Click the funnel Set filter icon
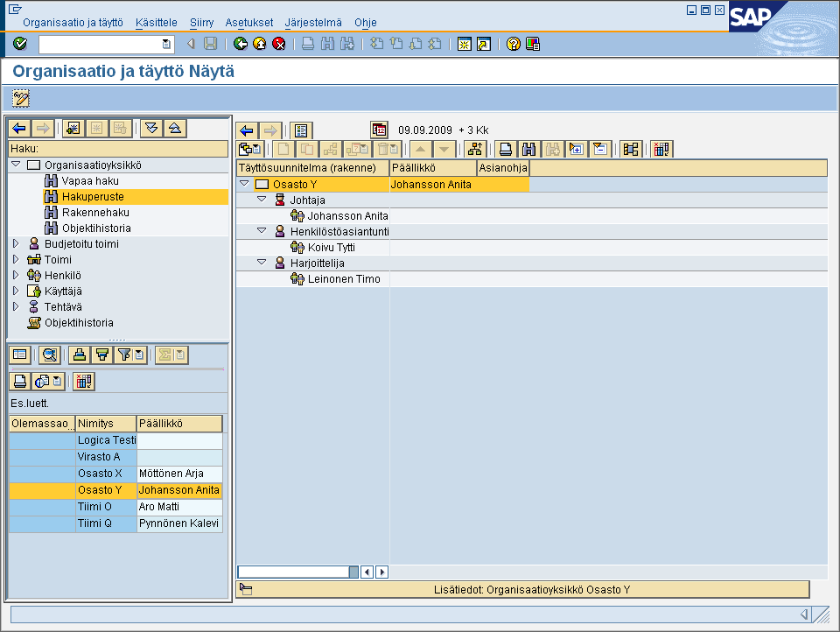840x632 pixels. tap(124, 355)
